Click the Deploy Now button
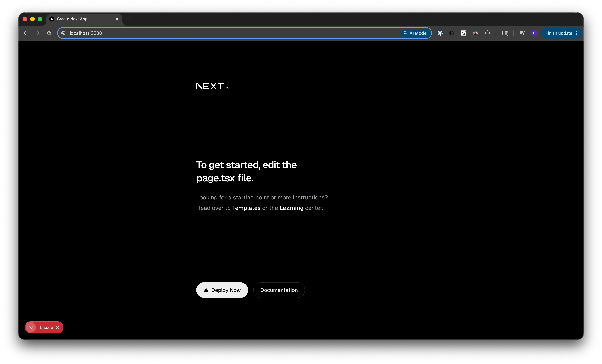This screenshot has width=602, height=364. click(222, 290)
